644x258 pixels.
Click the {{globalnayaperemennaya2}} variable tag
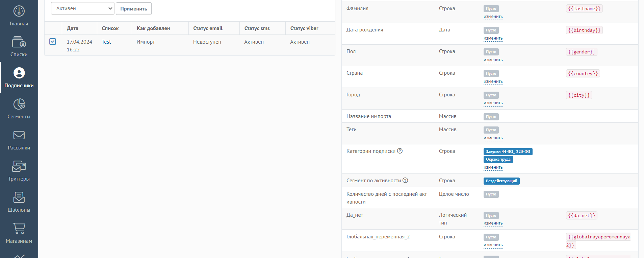[598, 241]
